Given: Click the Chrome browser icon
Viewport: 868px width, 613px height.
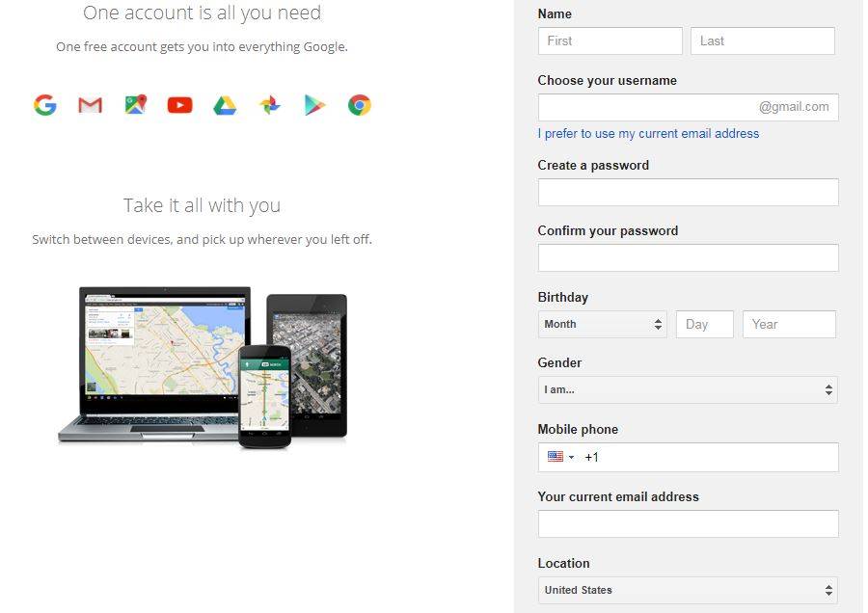Looking at the screenshot, I should [360, 105].
